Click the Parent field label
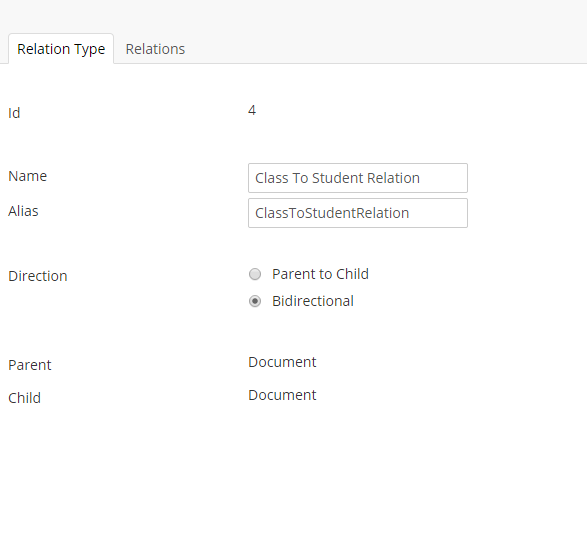The width and height of the screenshot is (587, 539). (30, 365)
